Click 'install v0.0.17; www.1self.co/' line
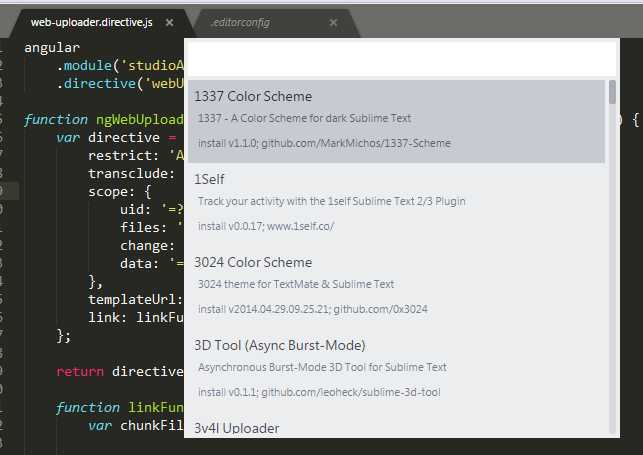The height and width of the screenshot is (455, 643). click(266, 226)
